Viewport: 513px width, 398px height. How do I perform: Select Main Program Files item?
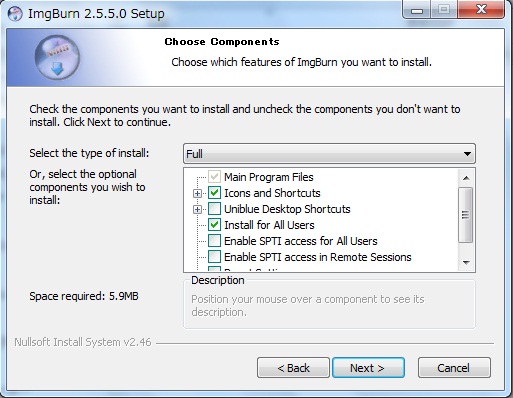click(x=269, y=177)
